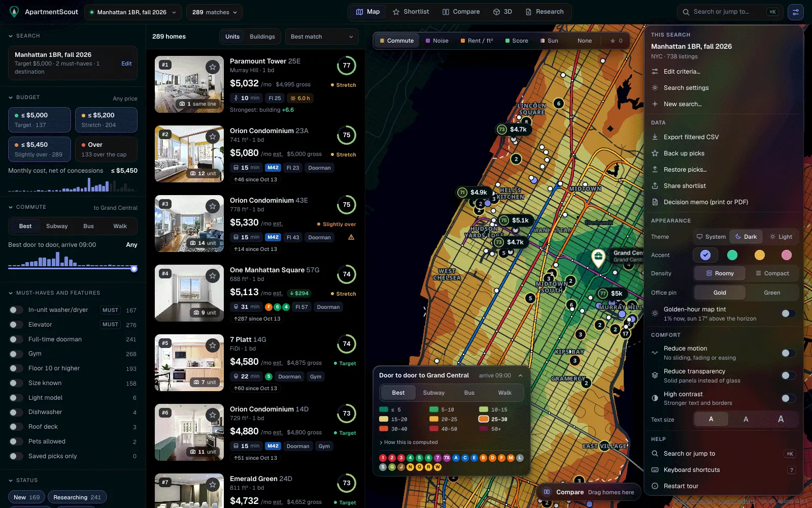Star the Orion Condominium 23A listing
The height and width of the screenshot is (508, 812).
point(213,137)
